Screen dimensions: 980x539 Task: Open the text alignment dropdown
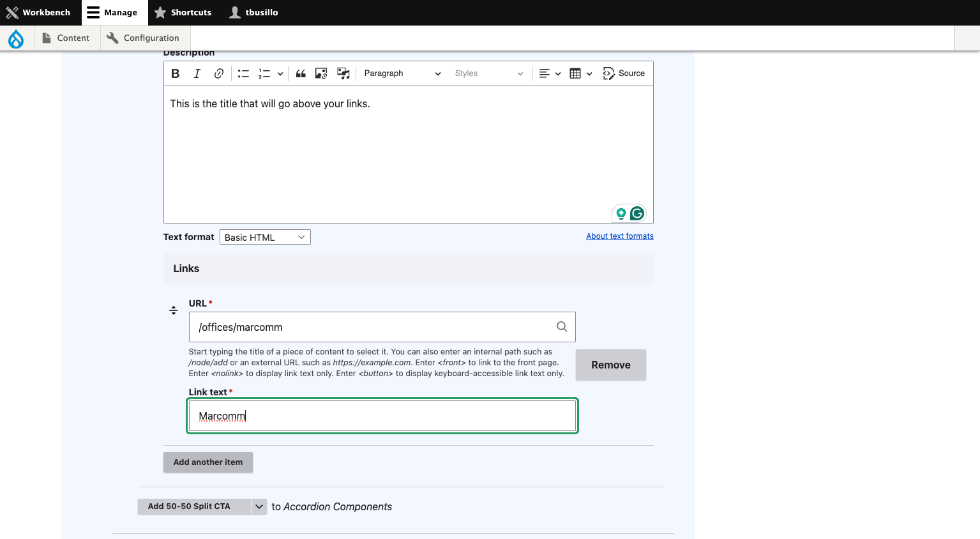tap(550, 73)
